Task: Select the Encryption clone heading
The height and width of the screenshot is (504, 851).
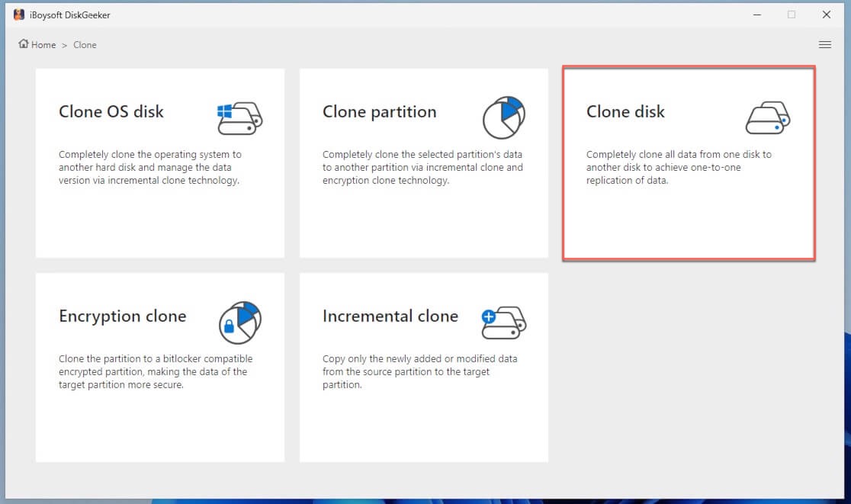Action: pos(123,316)
